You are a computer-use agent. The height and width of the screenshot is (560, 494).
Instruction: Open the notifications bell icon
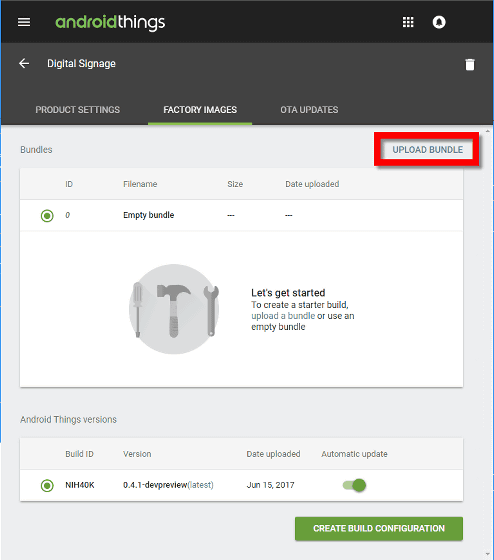pos(439,22)
